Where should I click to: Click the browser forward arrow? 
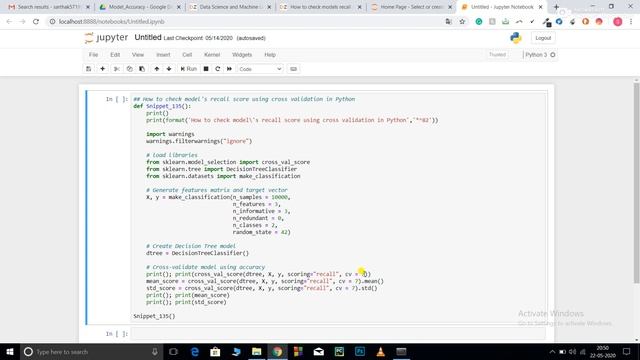pos(22,22)
